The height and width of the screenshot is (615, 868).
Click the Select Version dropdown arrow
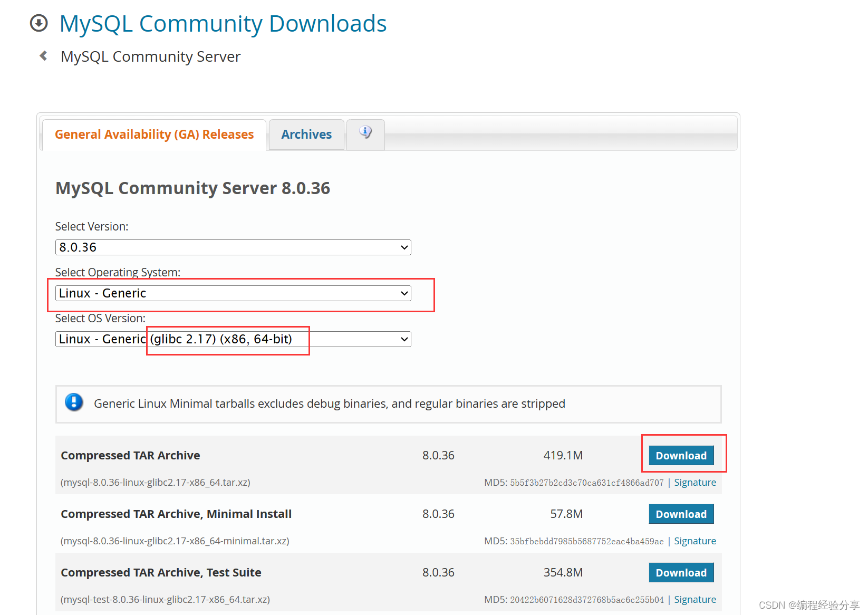point(403,247)
